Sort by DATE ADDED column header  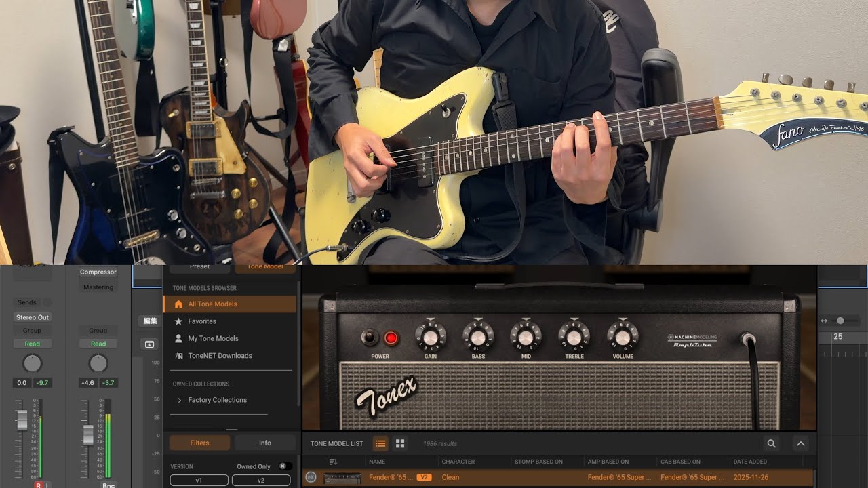tap(750, 462)
